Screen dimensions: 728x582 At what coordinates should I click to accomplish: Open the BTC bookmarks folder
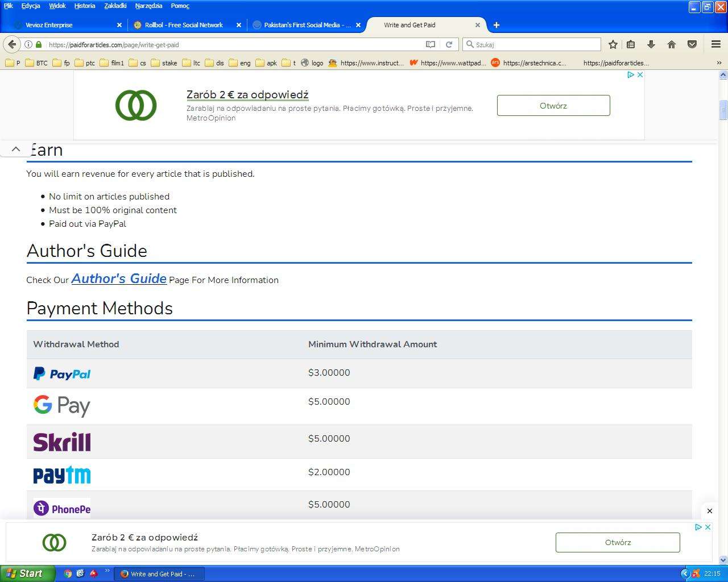coord(36,63)
